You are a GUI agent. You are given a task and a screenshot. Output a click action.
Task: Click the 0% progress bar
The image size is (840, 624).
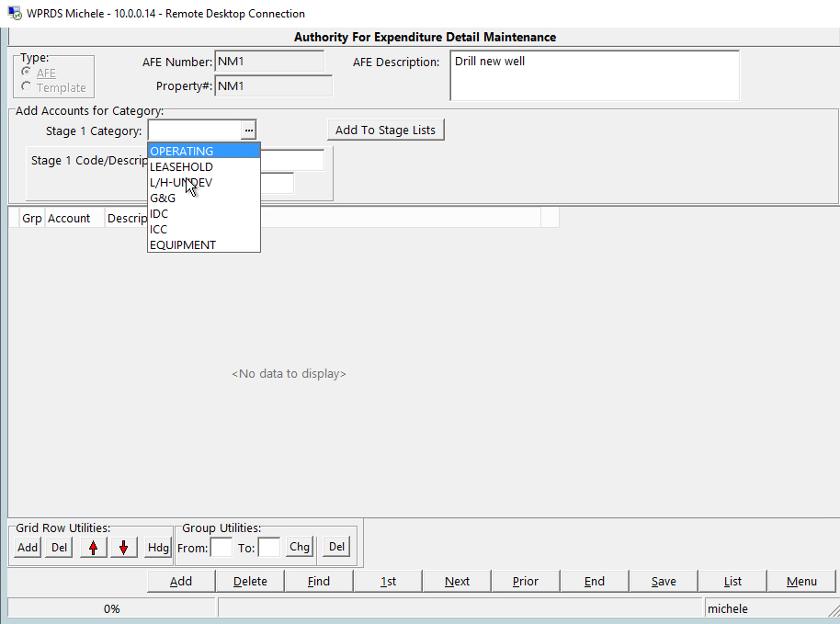click(110, 607)
